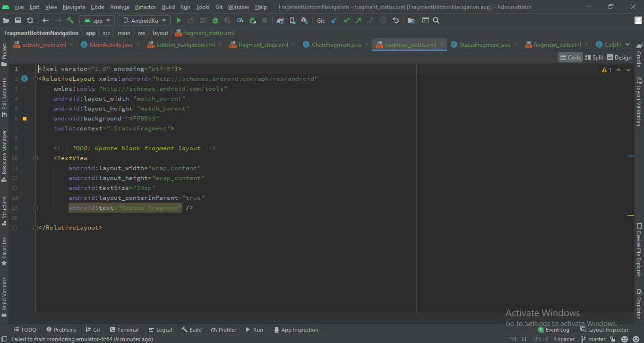Open the Analyze menu
Viewport: 644px width, 343px height.
[120, 7]
